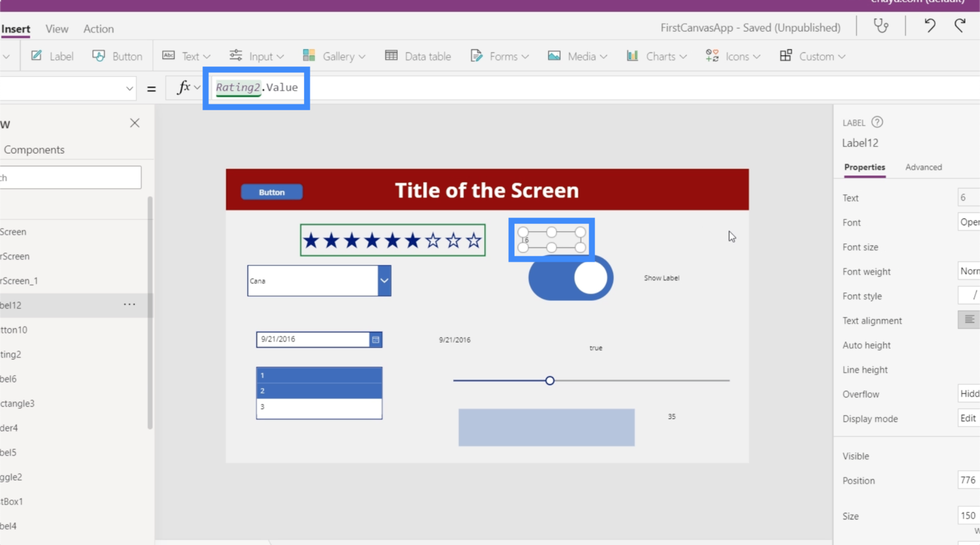Open the Custom components dropdown
The height and width of the screenshot is (545, 980).
pyautogui.click(x=813, y=56)
